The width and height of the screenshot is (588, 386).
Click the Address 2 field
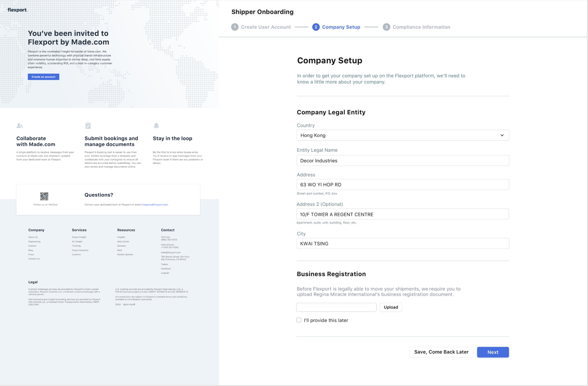[403, 214]
